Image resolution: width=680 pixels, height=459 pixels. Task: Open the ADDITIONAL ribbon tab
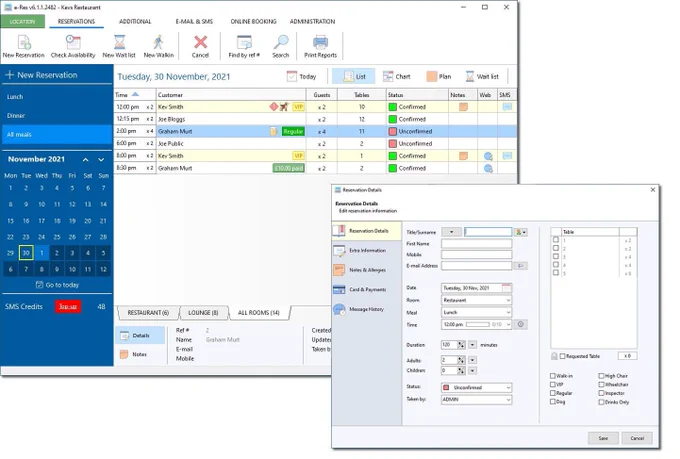coord(135,21)
